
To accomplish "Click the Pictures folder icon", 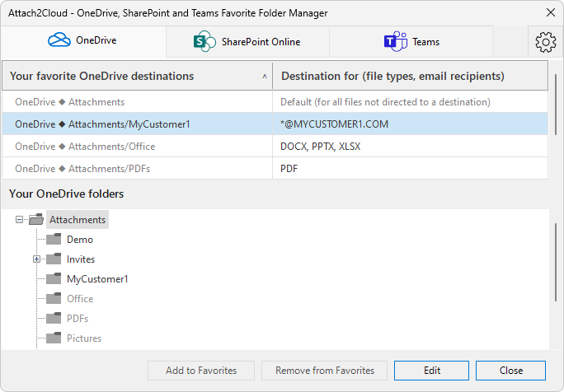I will (54, 338).
